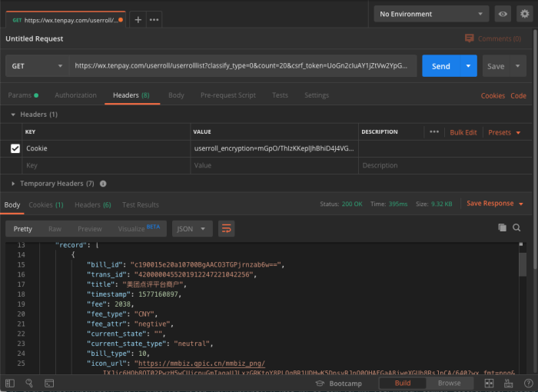This screenshot has width=538, height=392.
Task: Click the Save button
Action: (496, 66)
